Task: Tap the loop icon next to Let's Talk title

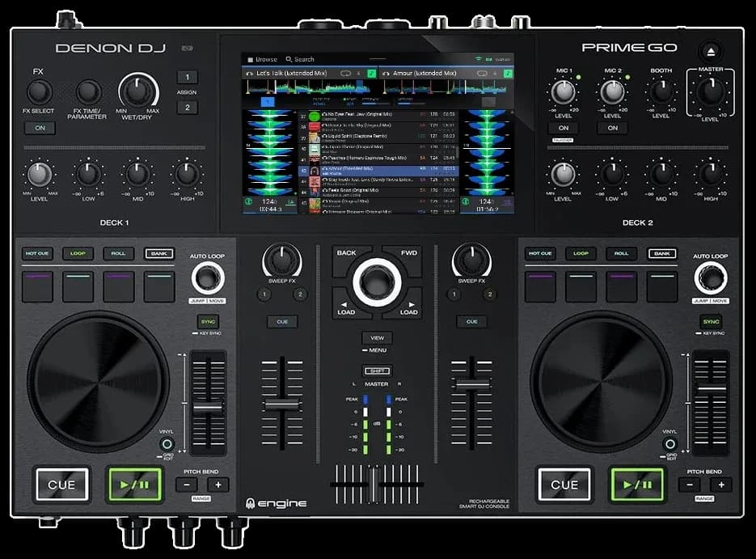Action: (346, 74)
